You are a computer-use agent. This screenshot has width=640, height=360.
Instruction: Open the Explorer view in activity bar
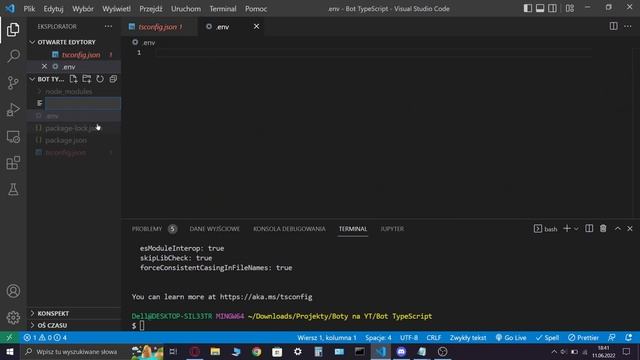coord(13,29)
